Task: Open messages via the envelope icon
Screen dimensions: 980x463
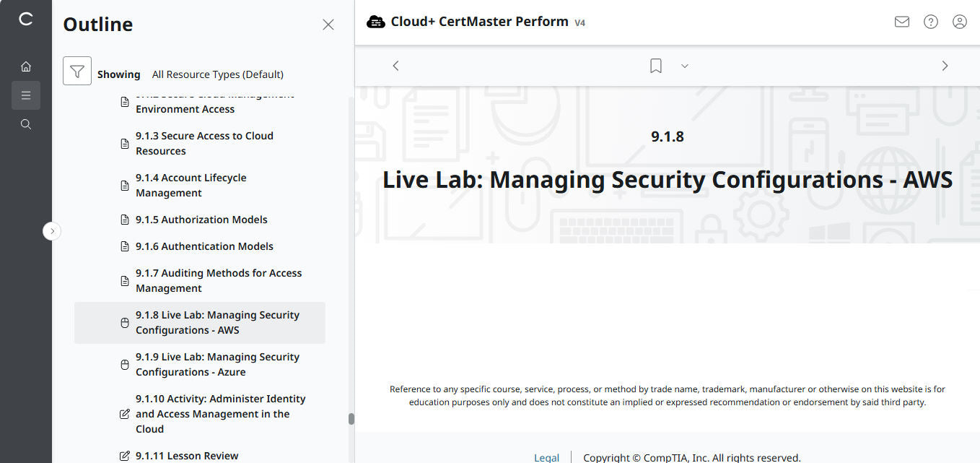Action: coord(901,22)
